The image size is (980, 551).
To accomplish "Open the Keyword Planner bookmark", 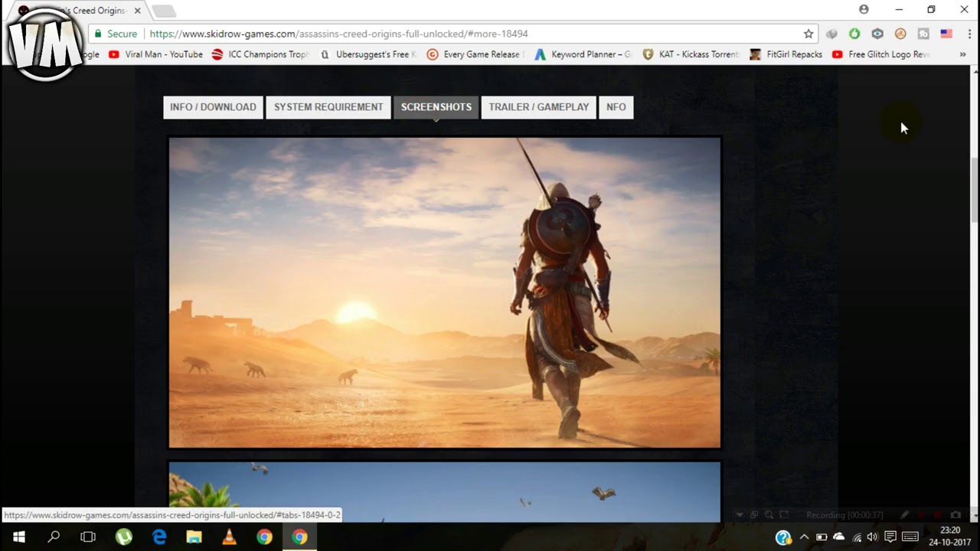I will 583,54.
